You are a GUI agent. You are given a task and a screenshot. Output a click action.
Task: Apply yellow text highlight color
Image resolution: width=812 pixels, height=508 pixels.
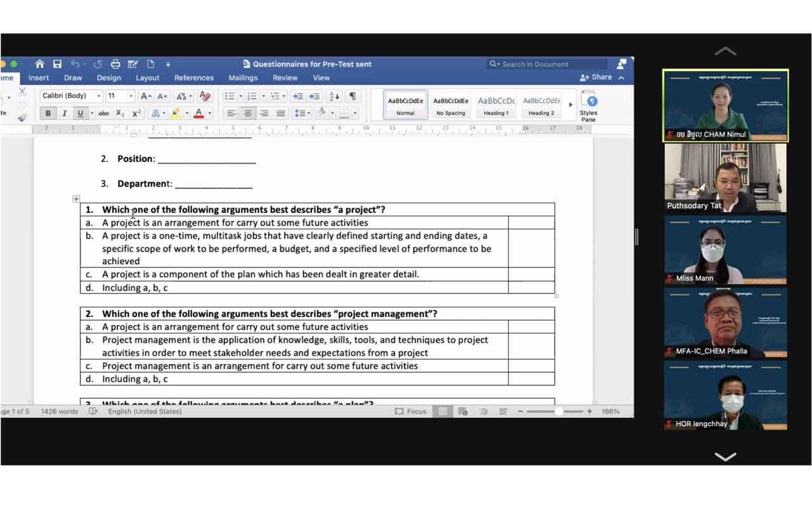click(176, 114)
